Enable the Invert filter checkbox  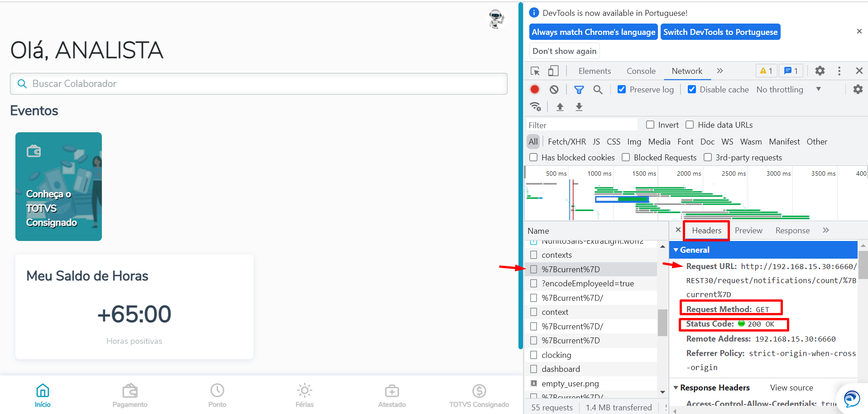click(650, 125)
